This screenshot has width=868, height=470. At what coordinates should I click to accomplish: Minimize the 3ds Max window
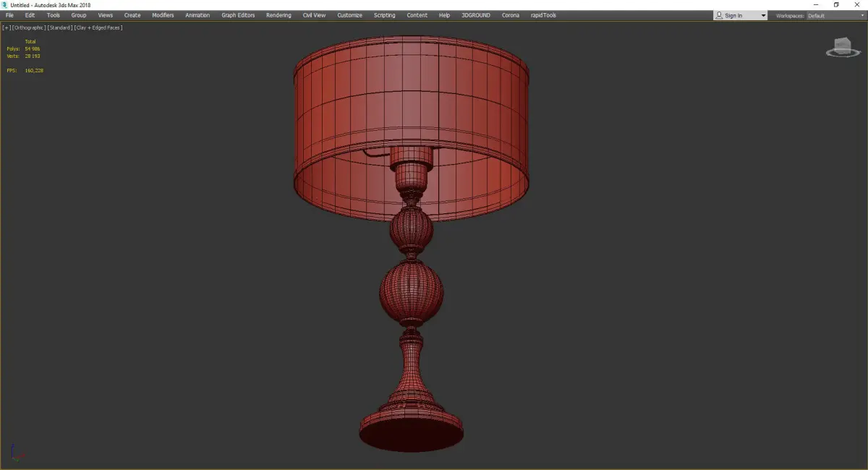[815, 5]
